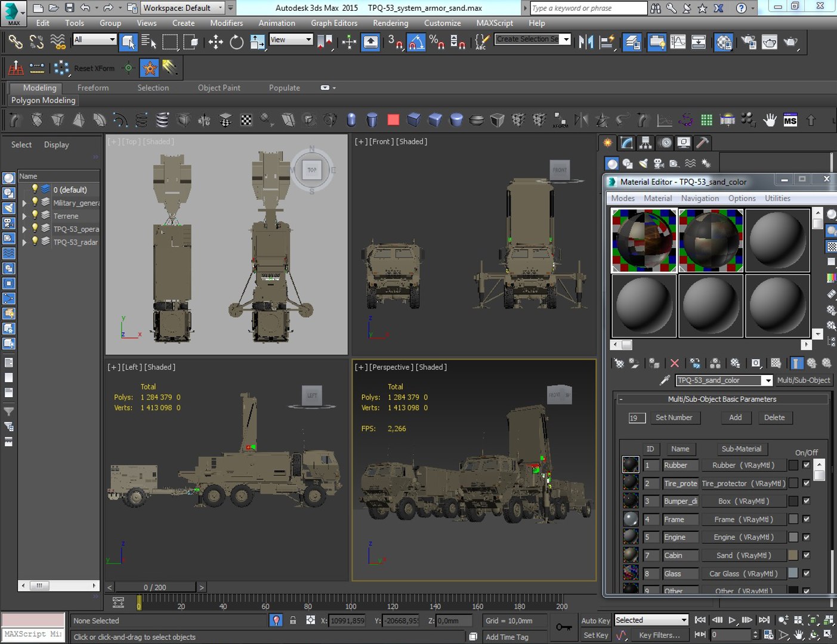Click the teapot Render Production icon

[790, 42]
